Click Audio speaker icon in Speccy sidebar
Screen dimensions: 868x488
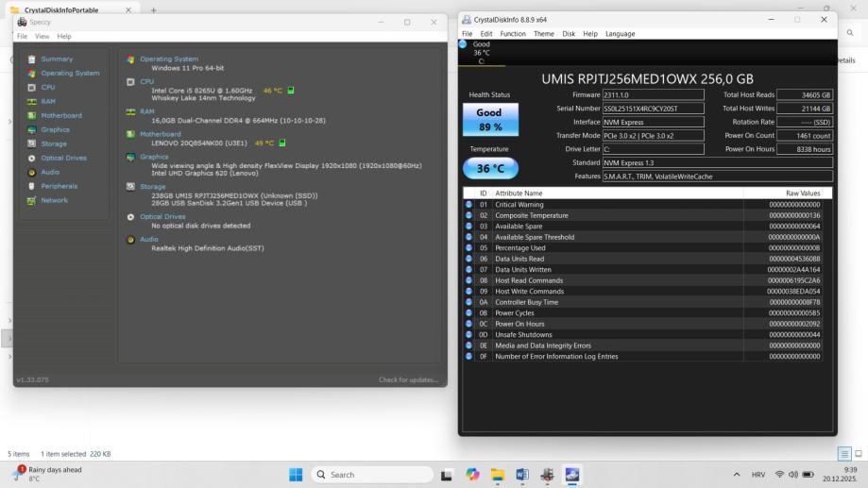pyautogui.click(x=31, y=172)
